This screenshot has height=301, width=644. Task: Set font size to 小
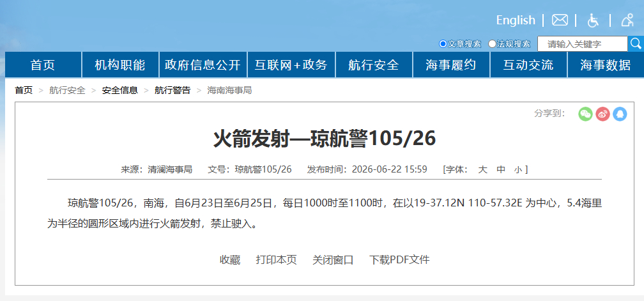(x=517, y=169)
